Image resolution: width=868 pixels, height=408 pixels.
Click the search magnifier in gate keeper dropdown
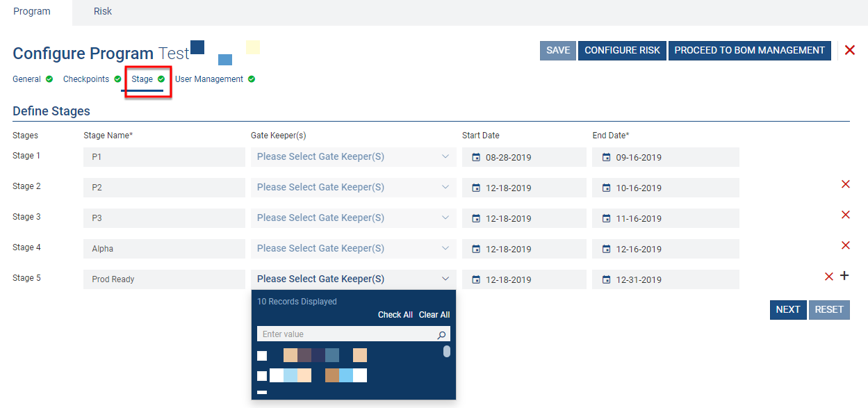pos(441,335)
